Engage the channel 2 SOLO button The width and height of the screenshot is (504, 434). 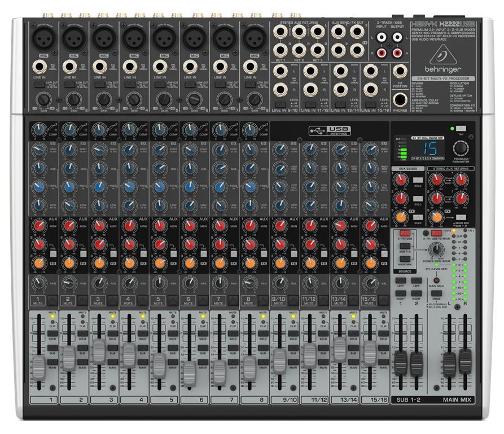click(x=82, y=334)
